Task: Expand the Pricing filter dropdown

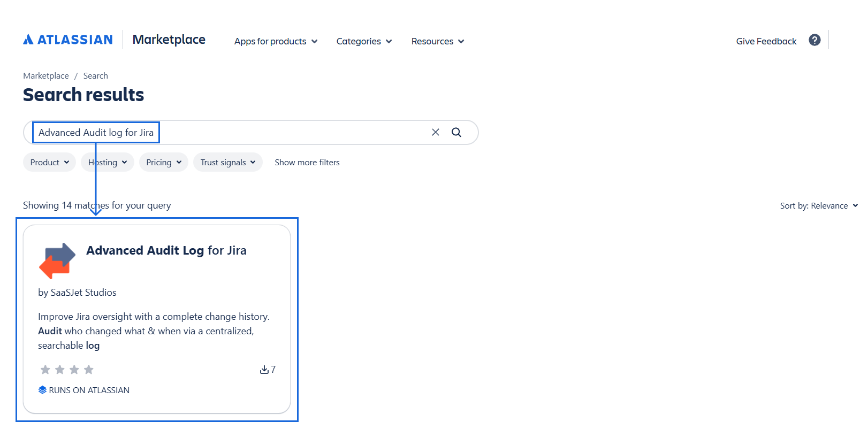Action: pyautogui.click(x=164, y=162)
